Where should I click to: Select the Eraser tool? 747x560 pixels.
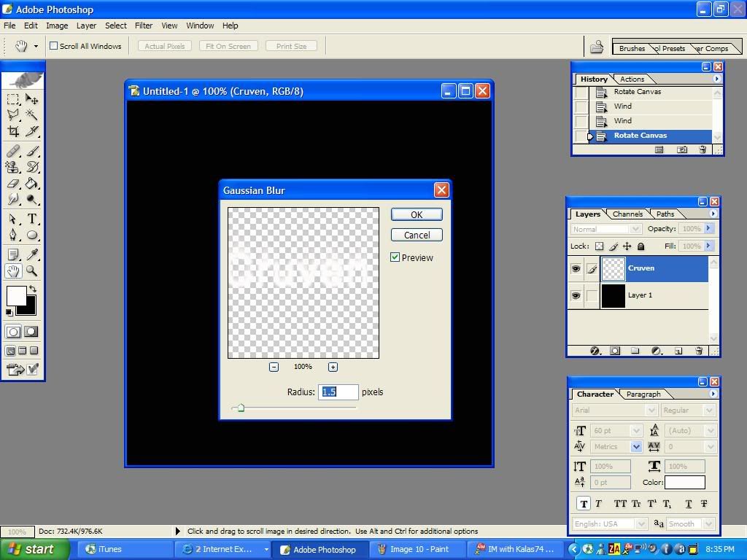click(x=13, y=183)
